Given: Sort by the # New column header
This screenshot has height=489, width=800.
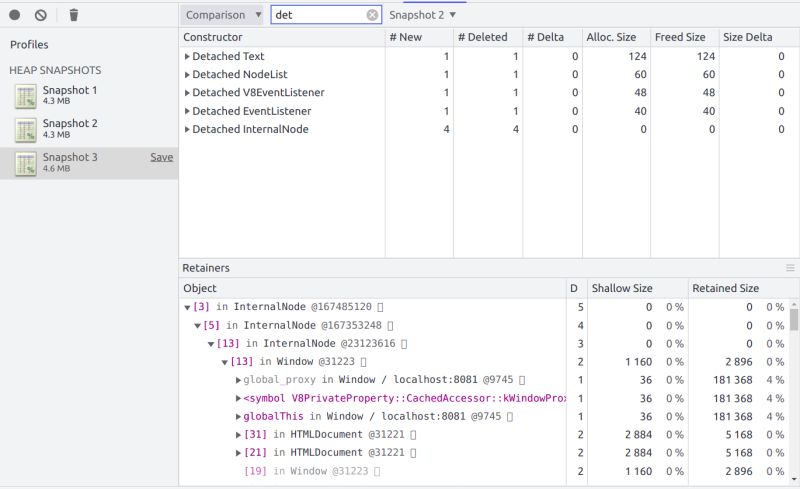Looking at the screenshot, I should point(419,37).
